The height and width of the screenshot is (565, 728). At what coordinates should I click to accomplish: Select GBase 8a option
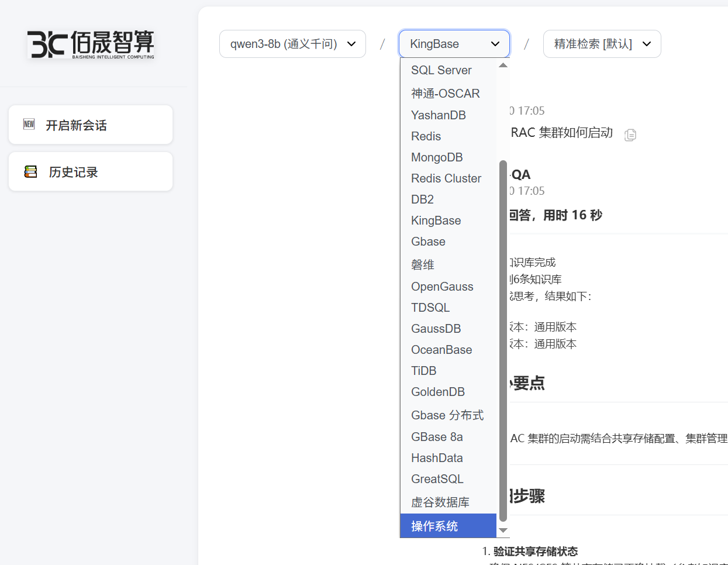[x=448, y=437]
